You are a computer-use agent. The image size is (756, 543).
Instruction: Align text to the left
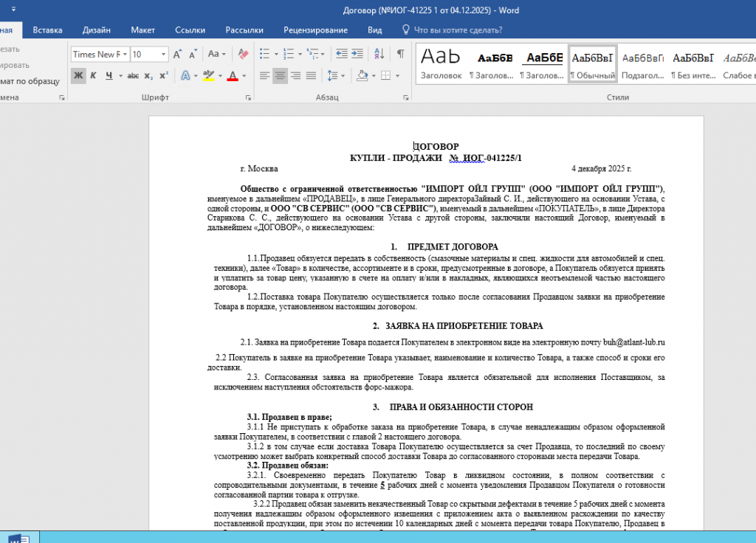(x=264, y=76)
